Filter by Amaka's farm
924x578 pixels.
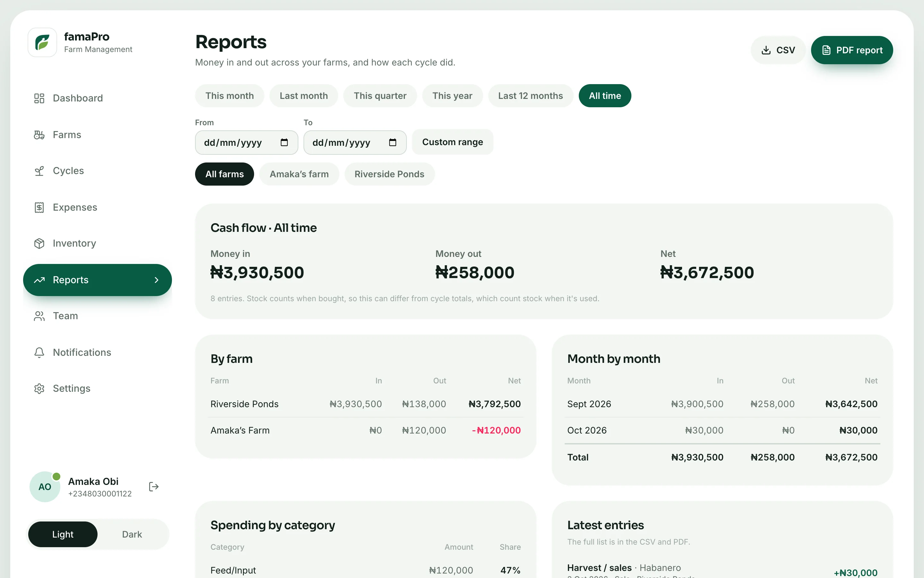[x=299, y=174]
